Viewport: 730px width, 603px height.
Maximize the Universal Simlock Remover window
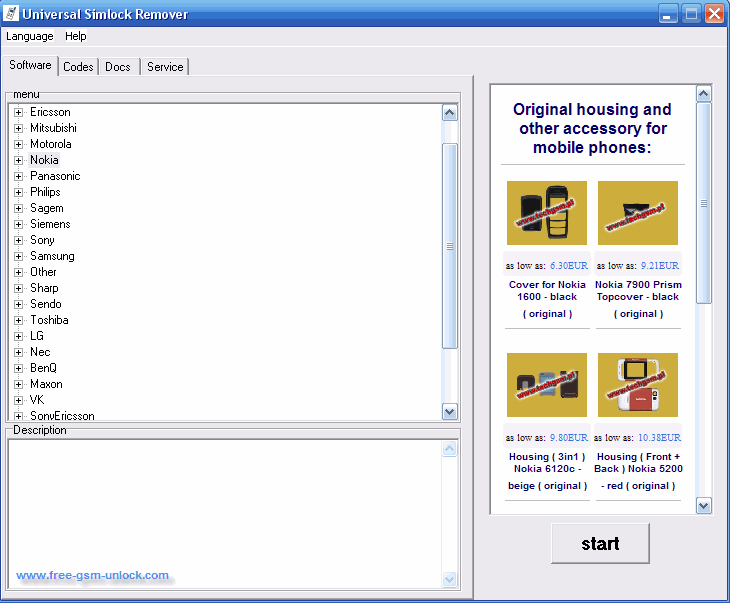(691, 14)
